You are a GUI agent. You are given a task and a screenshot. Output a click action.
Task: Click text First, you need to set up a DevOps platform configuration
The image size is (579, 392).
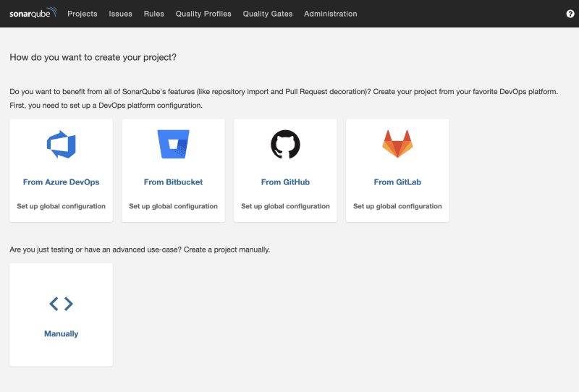(106, 105)
